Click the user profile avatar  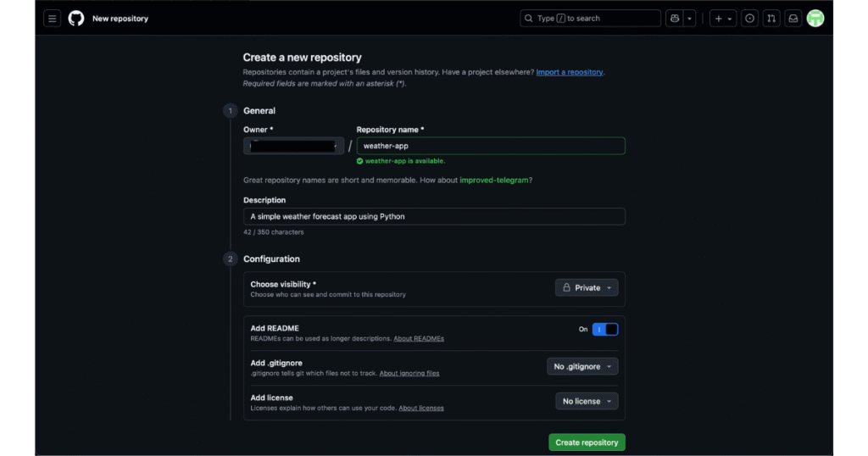point(815,19)
